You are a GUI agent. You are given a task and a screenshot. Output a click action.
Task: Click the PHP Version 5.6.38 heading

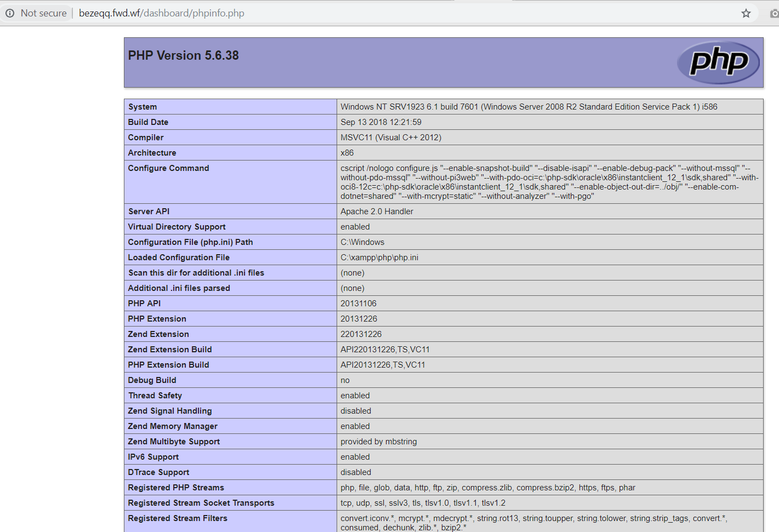(184, 55)
